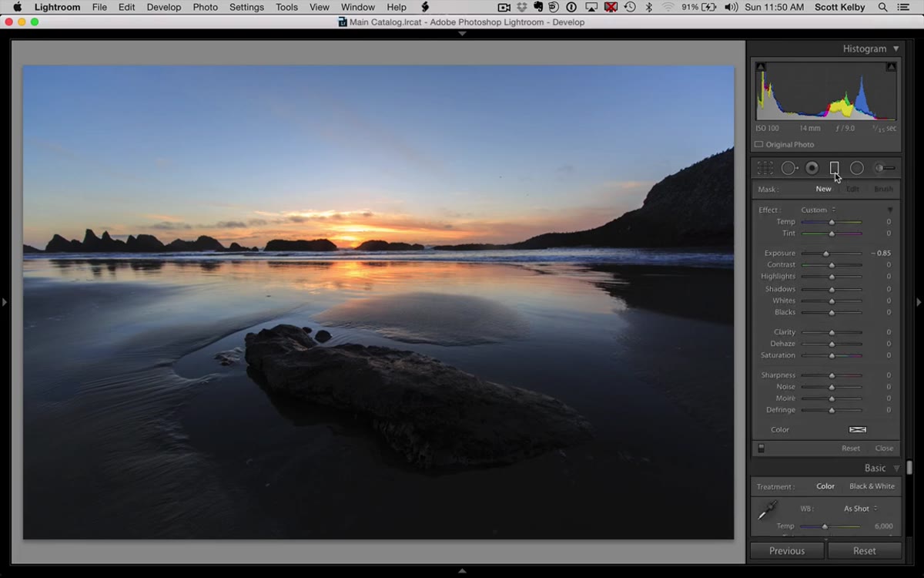Click the Previous button
The width and height of the screenshot is (924, 578).
pyautogui.click(x=787, y=551)
